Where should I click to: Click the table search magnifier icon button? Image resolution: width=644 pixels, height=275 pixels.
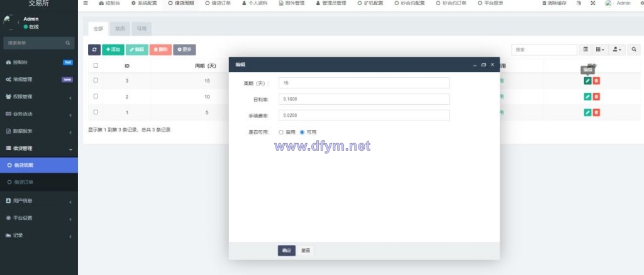coord(634,50)
